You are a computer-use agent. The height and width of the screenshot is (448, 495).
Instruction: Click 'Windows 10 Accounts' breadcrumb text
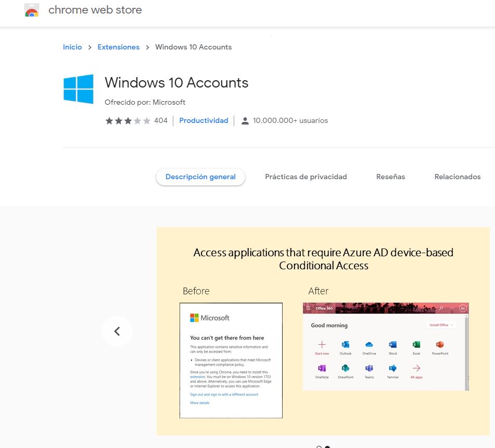click(194, 47)
